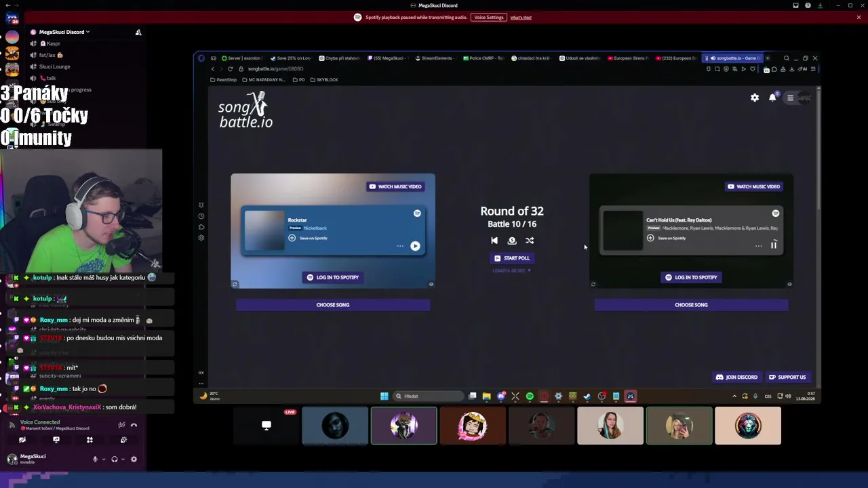Viewport: 868px width, 488px height.
Task: Open songbattle.io settings gear
Action: 755,98
